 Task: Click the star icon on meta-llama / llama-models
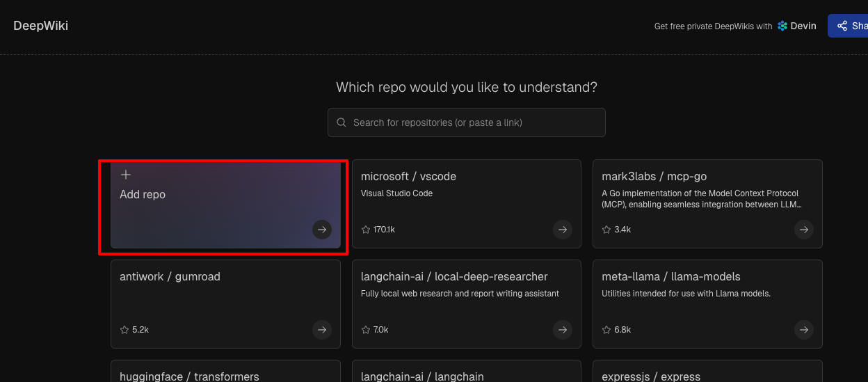(x=606, y=330)
